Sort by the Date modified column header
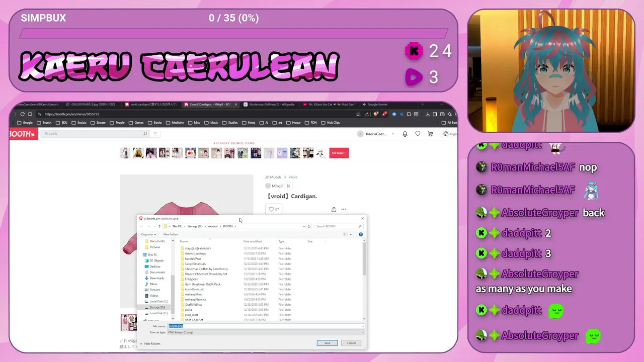Viewport: 644px width, 362px height. click(x=252, y=241)
